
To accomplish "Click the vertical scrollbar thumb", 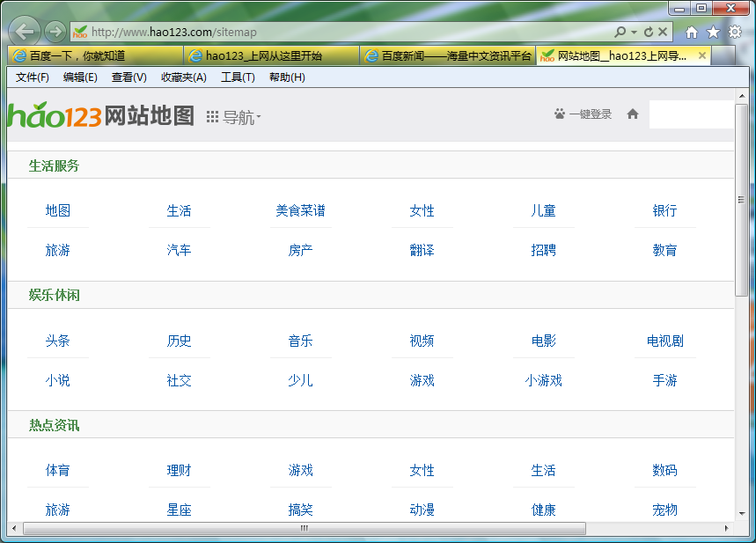I will [x=742, y=200].
